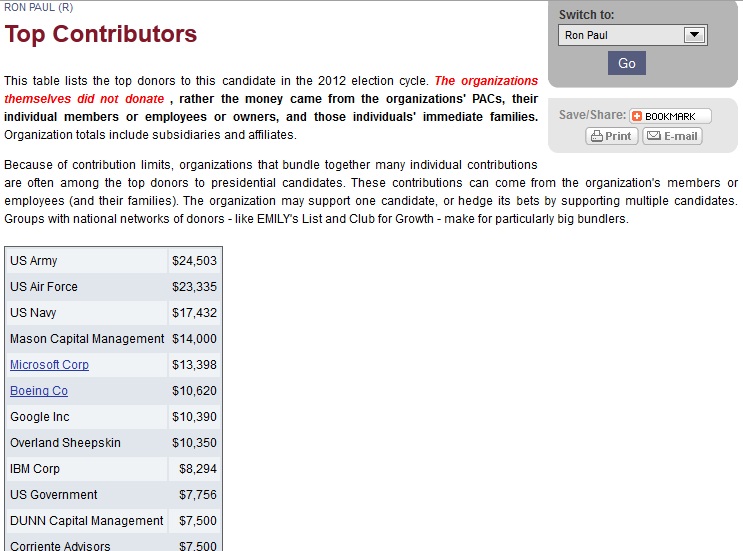Screen dimensions: 743x551
Task: Select DUNN Capital Management in the table
Action: pos(87,521)
